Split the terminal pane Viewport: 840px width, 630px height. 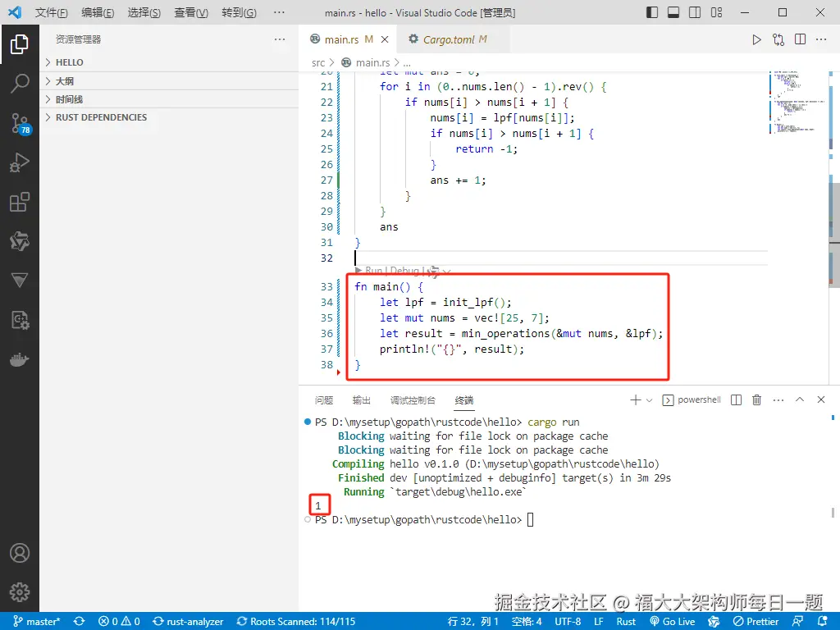[736, 399]
